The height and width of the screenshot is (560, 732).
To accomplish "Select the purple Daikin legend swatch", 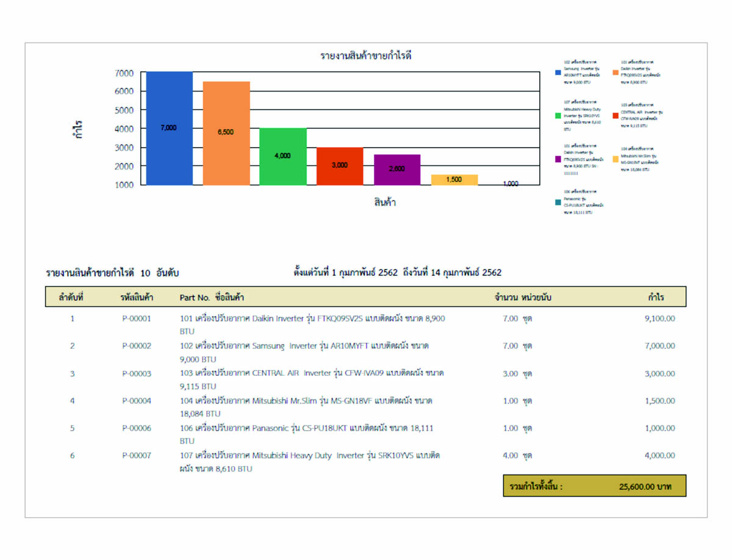I will 558,159.
